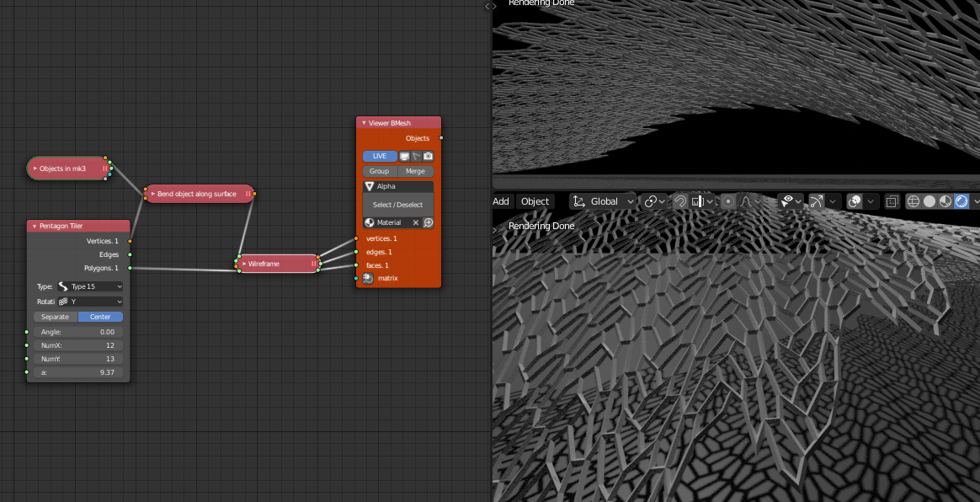980x502 pixels.
Task: Expand the Wireframe node
Action: (244, 264)
